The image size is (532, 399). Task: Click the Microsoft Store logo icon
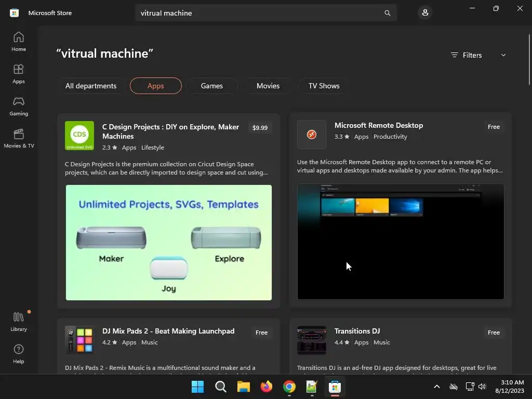click(x=14, y=13)
